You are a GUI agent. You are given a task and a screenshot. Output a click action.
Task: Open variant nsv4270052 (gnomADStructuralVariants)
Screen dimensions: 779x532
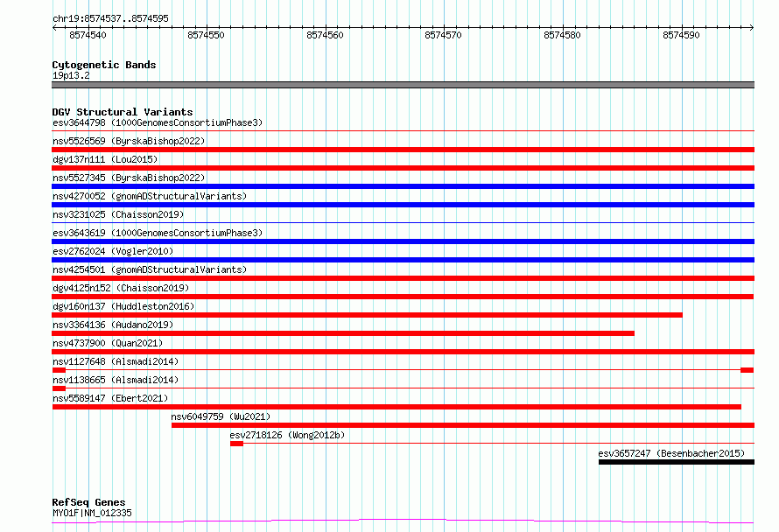(150, 196)
